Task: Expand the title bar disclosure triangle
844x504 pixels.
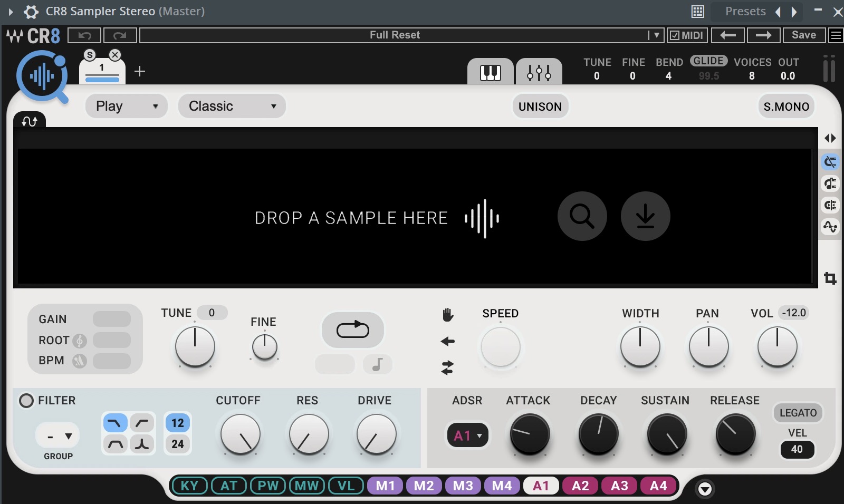Action: tap(11, 12)
